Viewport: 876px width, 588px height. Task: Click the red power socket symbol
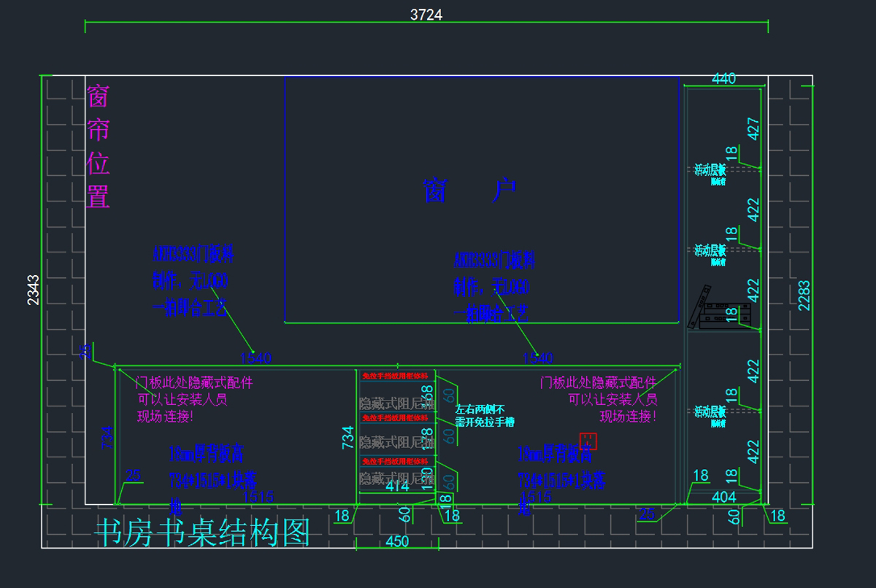[588, 441]
